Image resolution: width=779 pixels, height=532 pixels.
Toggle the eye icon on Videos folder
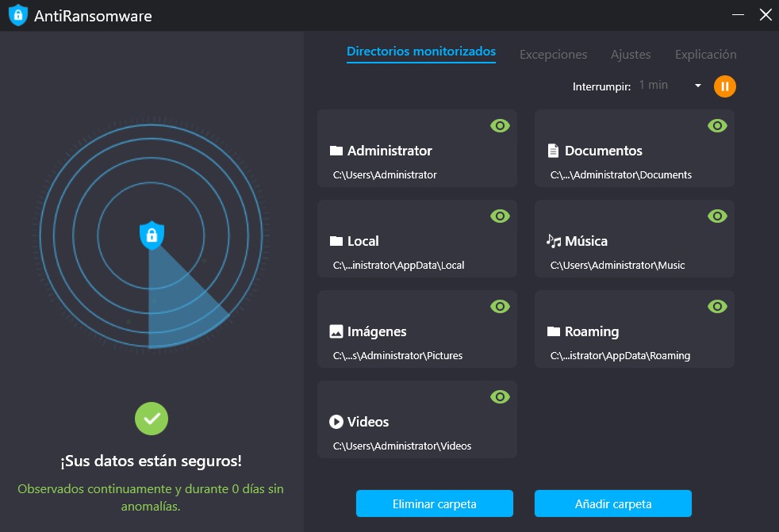500,396
